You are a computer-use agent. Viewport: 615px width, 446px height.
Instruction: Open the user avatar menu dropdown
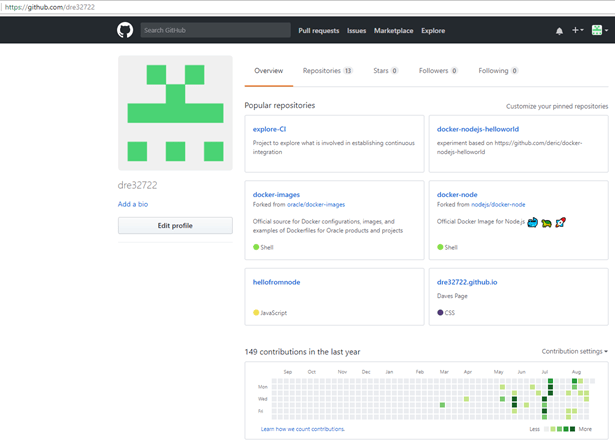[599, 31]
